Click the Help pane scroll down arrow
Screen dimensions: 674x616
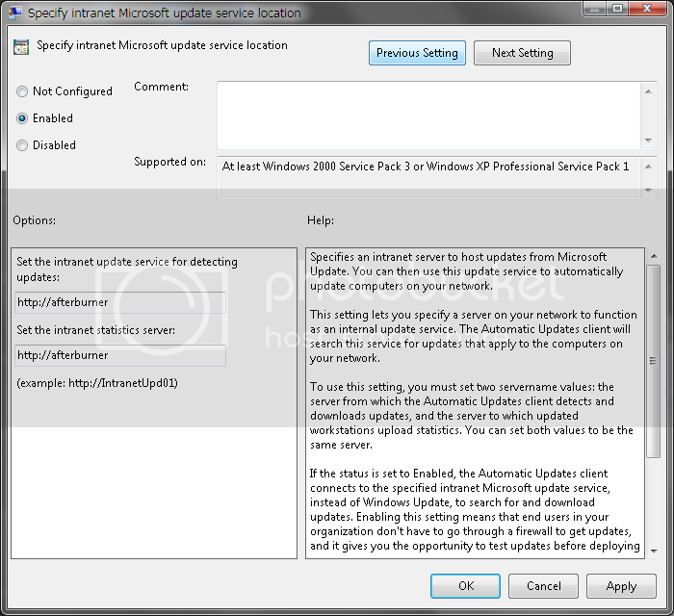tap(654, 552)
